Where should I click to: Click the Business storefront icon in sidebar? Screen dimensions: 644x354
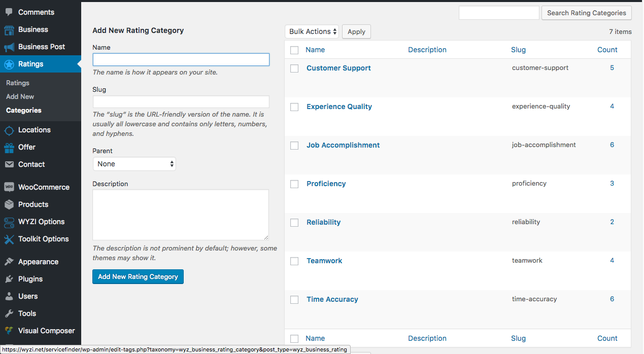point(9,30)
